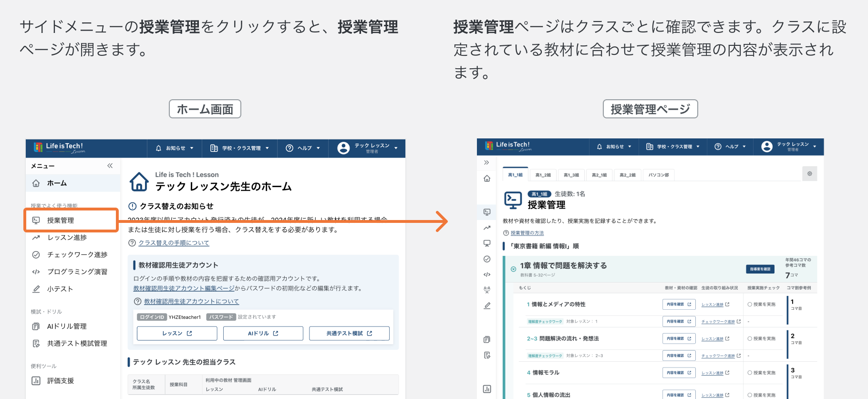Click the 共通テスト模試 button on home screen
The width and height of the screenshot is (868, 399).
pos(349,334)
